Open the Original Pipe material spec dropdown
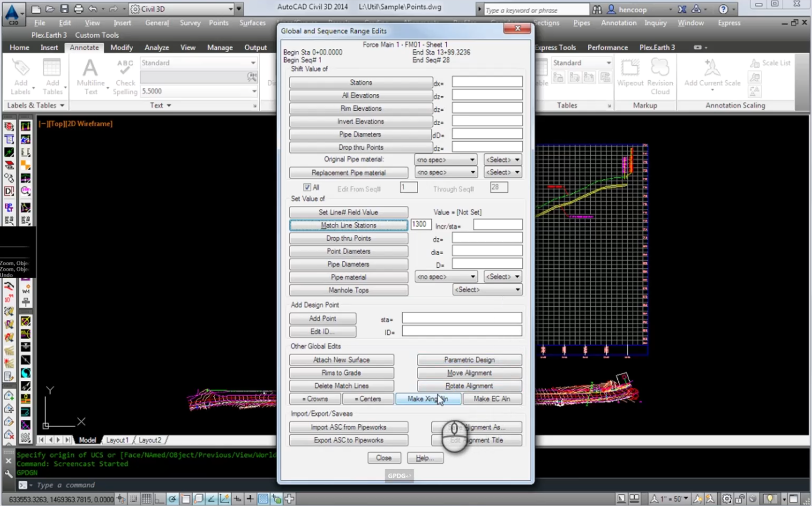The height and width of the screenshot is (506, 812). (446, 160)
